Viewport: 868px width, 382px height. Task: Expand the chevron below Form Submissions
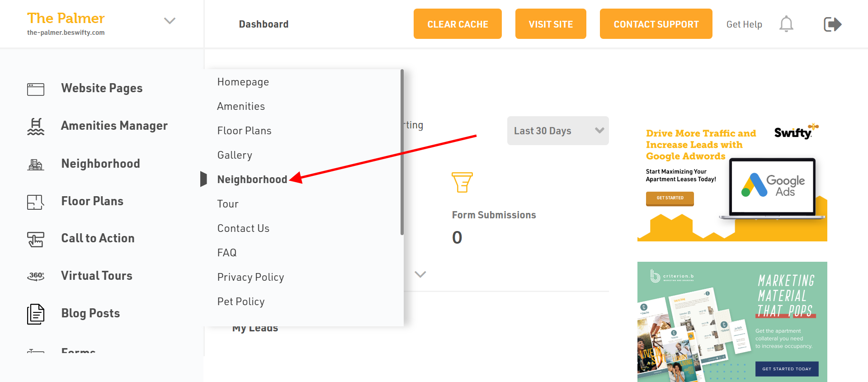(x=420, y=274)
